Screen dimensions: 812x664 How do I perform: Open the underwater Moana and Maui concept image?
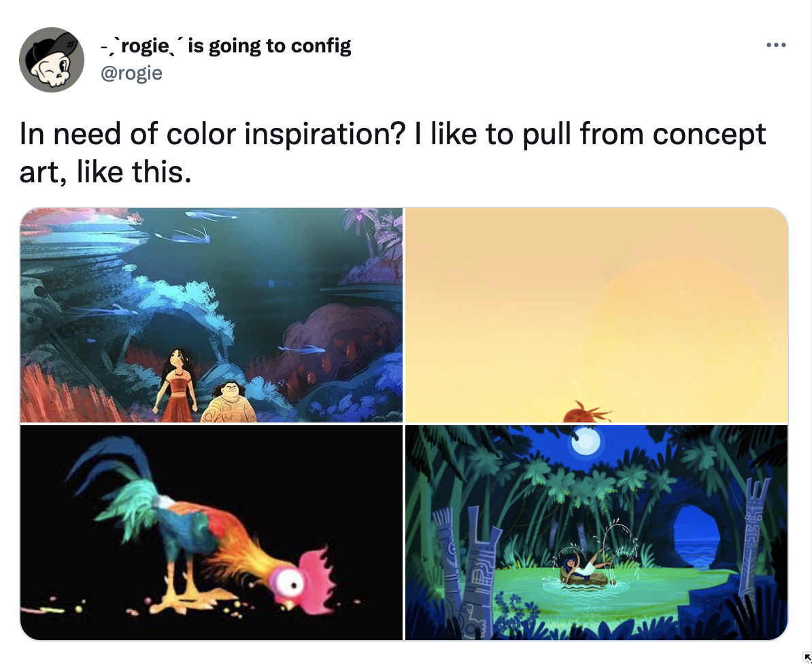[x=212, y=315]
